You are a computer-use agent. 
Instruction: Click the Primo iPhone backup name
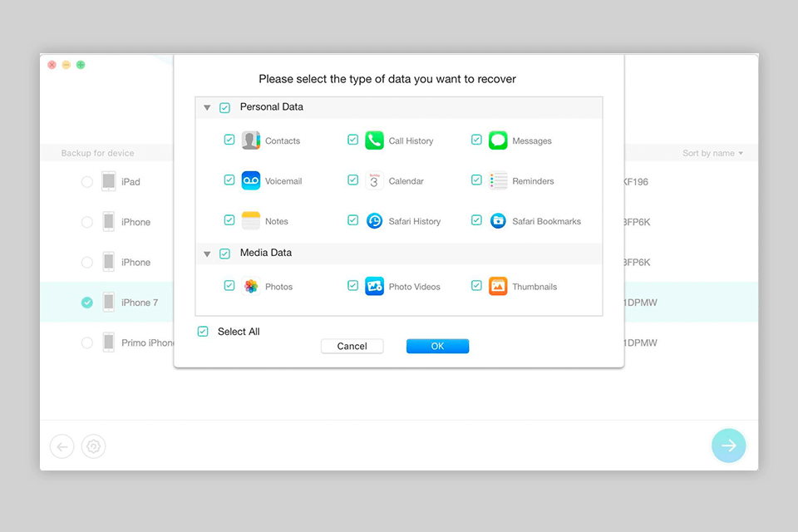coord(148,342)
